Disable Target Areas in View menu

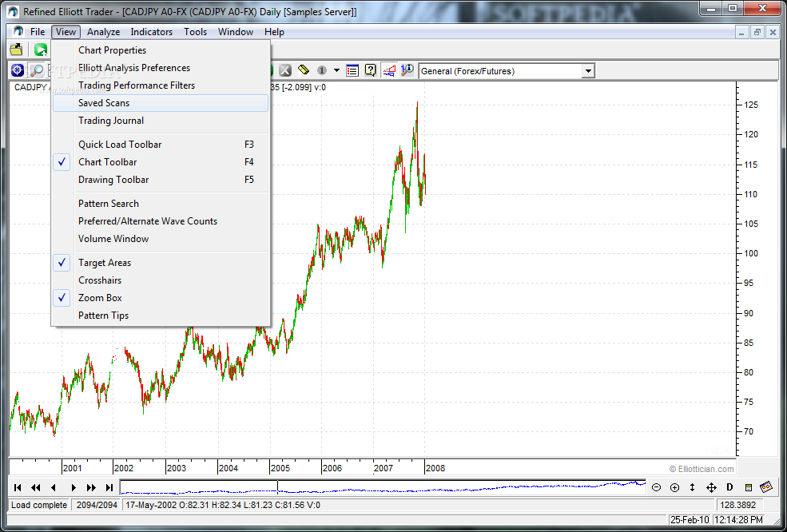(161, 263)
